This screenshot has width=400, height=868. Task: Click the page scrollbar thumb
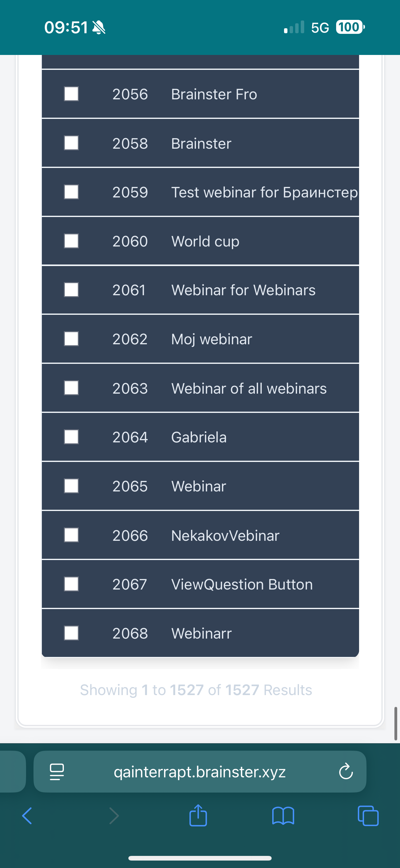coord(396,723)
